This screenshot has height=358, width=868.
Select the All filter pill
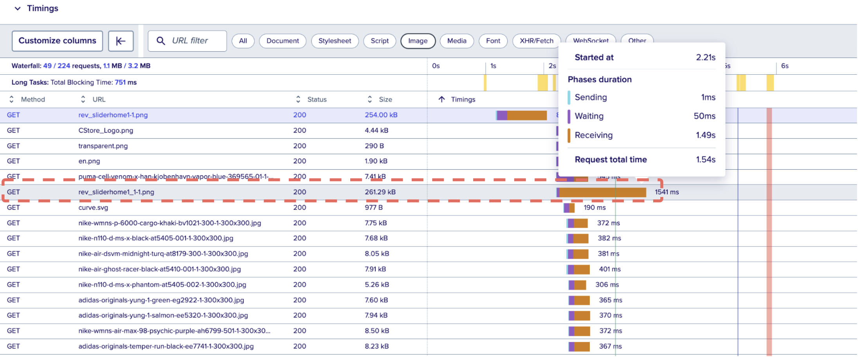243,41
